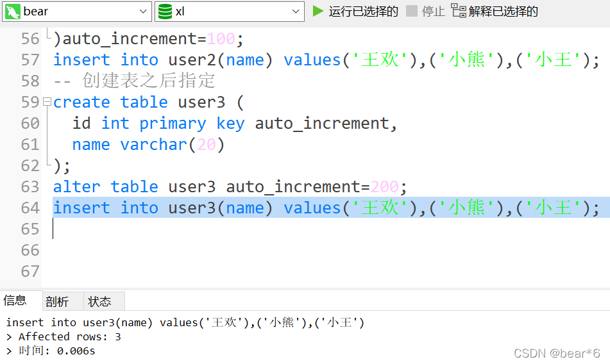Click the id int primary key line
The image size is (610, 364).
235,124
